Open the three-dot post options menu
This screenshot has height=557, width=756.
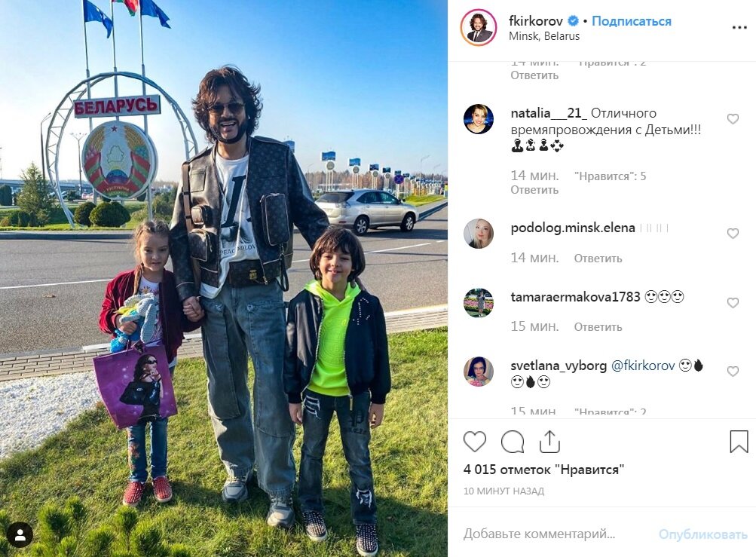(739, 27)
